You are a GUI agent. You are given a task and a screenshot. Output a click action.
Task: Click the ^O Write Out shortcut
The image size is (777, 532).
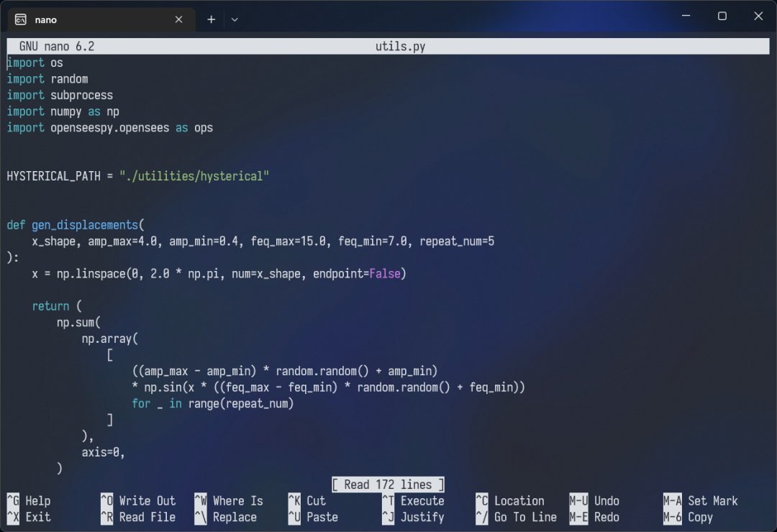point(138,501)
